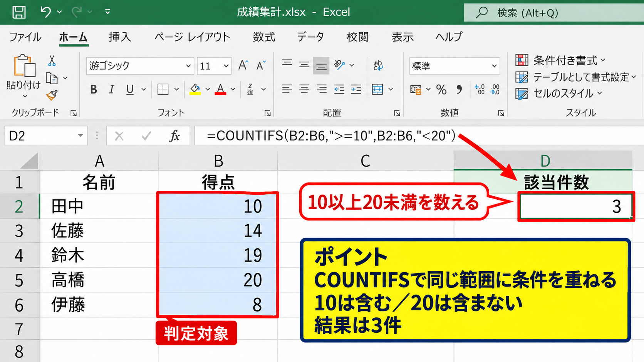Select column B header
This screenshot has width=644, height=362.
pos(218,160)
